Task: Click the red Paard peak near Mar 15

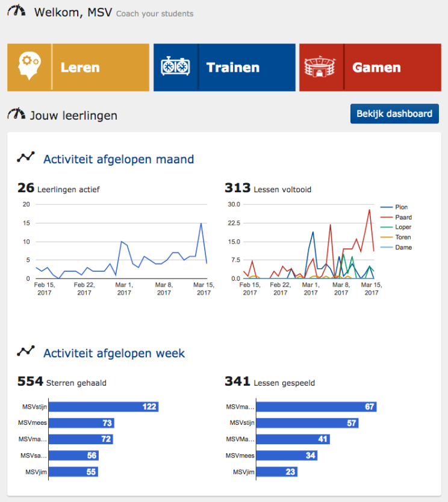Action: point(369,210)
